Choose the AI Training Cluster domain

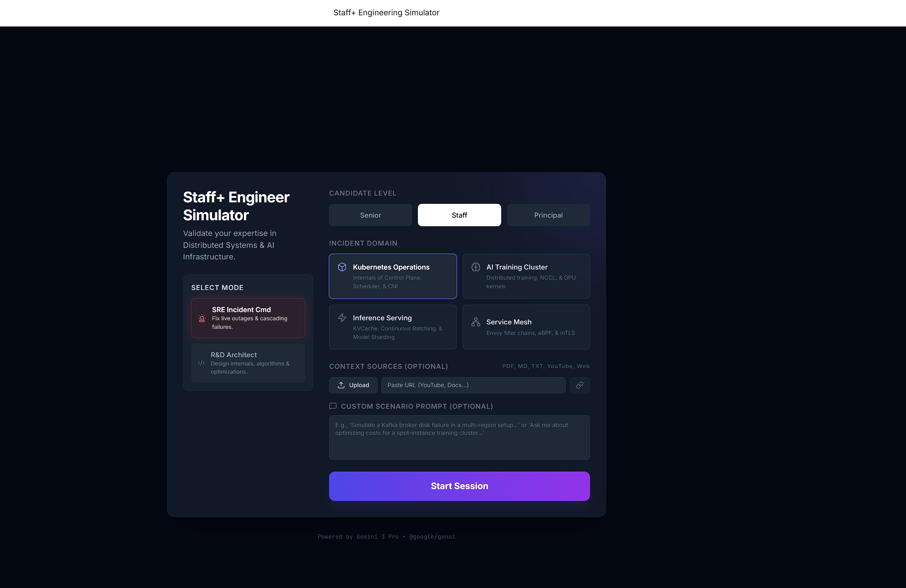click(526, 276)
